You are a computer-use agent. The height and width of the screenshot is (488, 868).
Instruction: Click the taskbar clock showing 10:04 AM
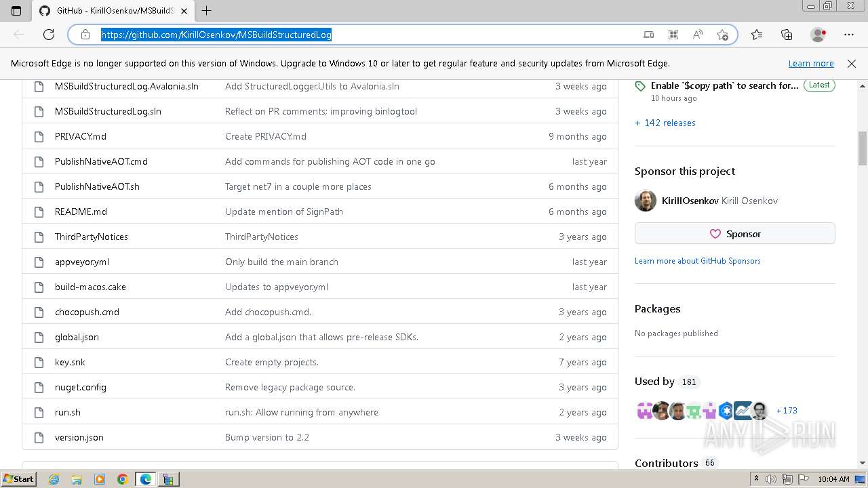833,479
